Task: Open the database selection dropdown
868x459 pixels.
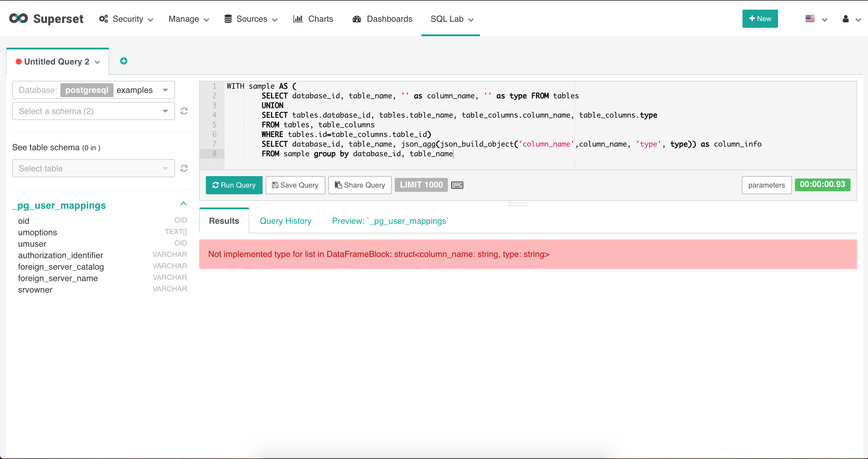Action: click(x=165, y=90)
